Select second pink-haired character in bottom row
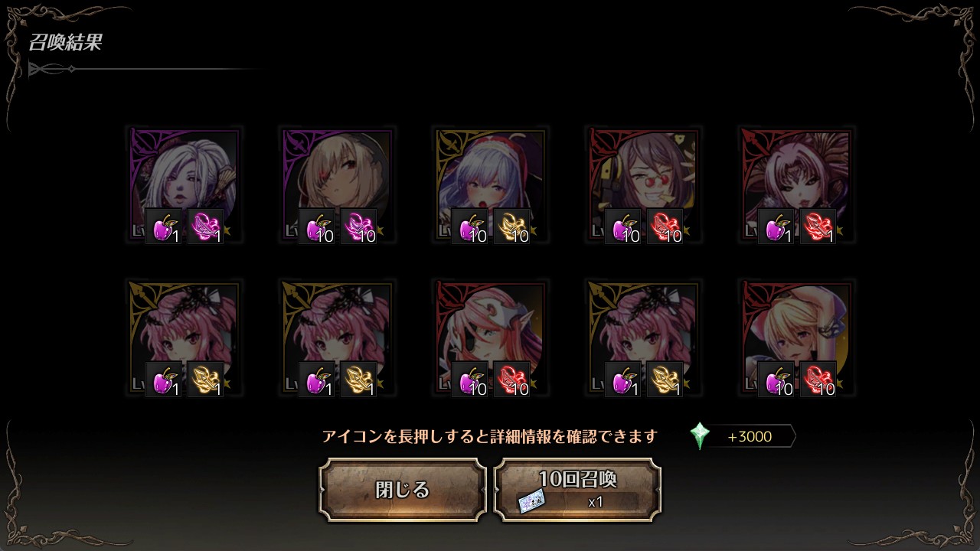980x551 pixels. click(x=337, y=337)
